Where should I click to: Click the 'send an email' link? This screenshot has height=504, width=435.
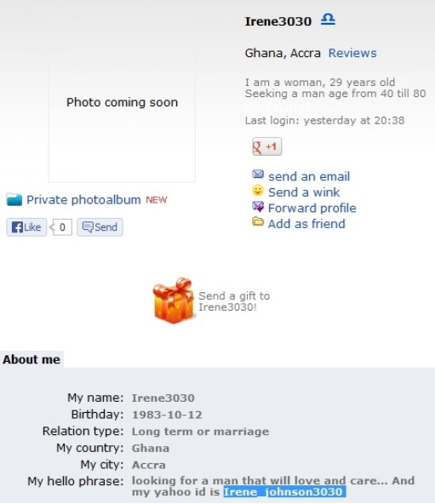[x=309, y=176]
